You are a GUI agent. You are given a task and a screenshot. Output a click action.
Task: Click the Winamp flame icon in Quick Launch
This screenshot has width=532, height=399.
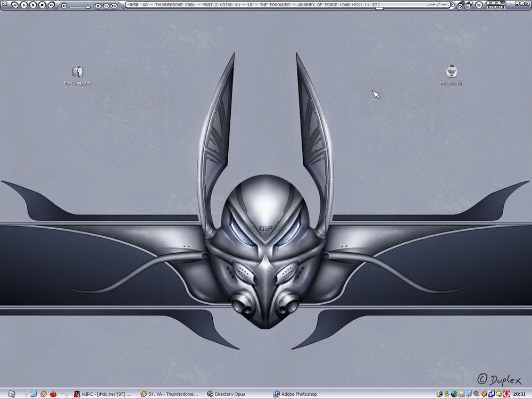click(53, 394)
